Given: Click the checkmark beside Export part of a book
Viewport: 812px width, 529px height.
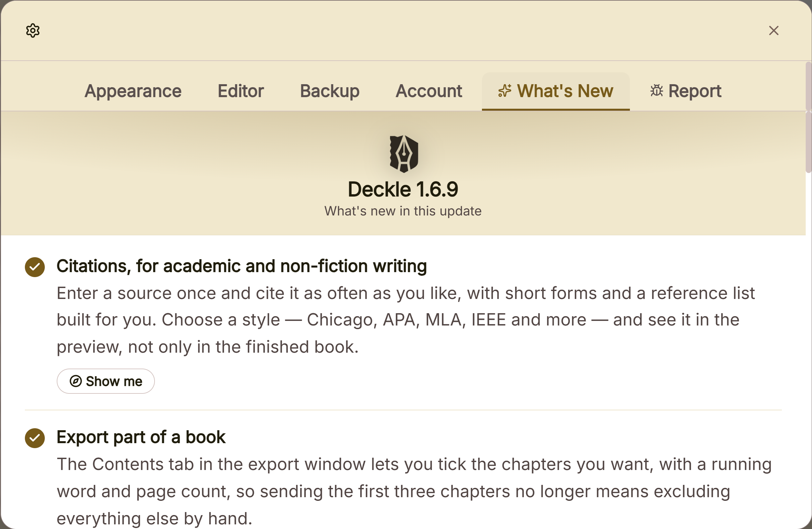Looking at the screenshot, I should (x=35, y=438).
